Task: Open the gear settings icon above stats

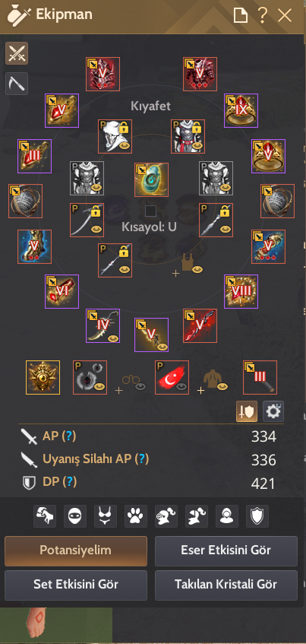Action: (x=273, y=411)
